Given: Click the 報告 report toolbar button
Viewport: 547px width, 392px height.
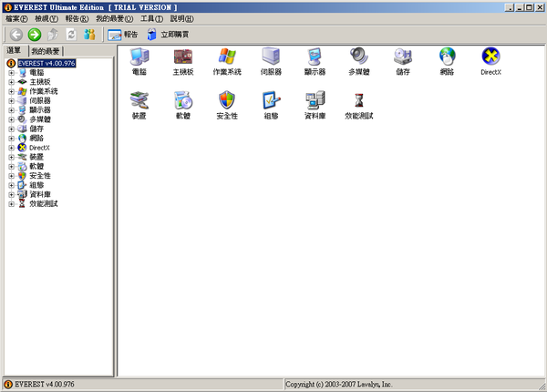Looking at the screenshot, I should [x=123, y=35].
